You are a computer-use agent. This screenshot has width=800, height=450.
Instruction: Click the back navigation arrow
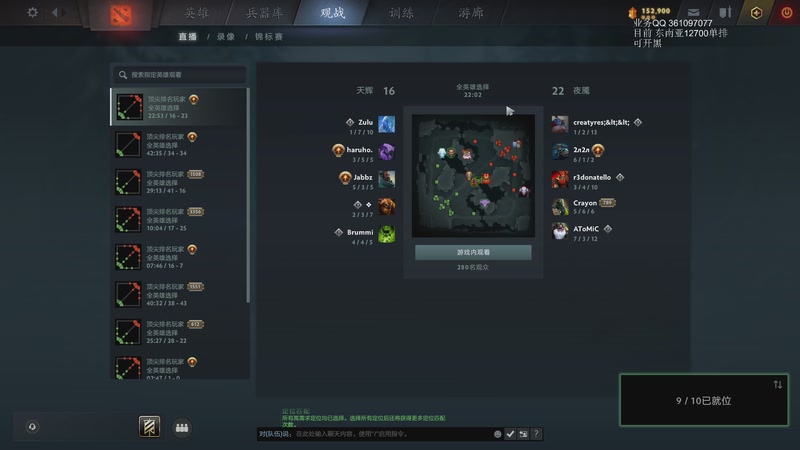click(x=55, y=13)
